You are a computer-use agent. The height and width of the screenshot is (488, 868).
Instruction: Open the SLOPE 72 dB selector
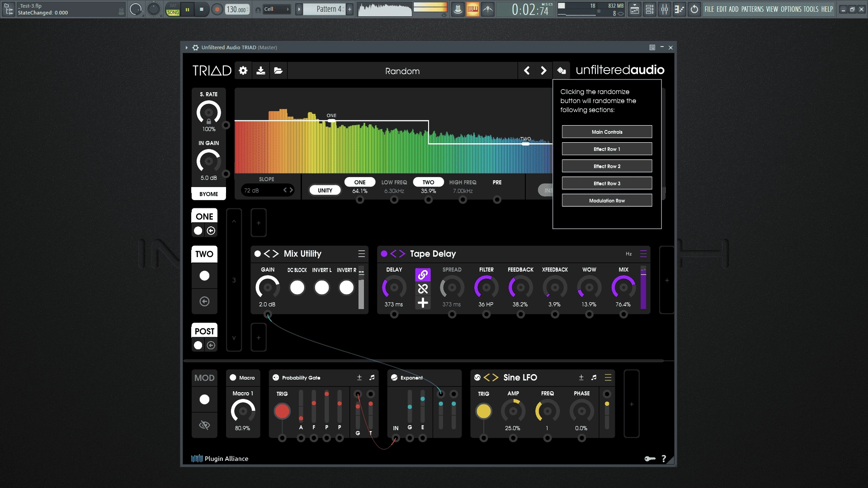[268, 190]
